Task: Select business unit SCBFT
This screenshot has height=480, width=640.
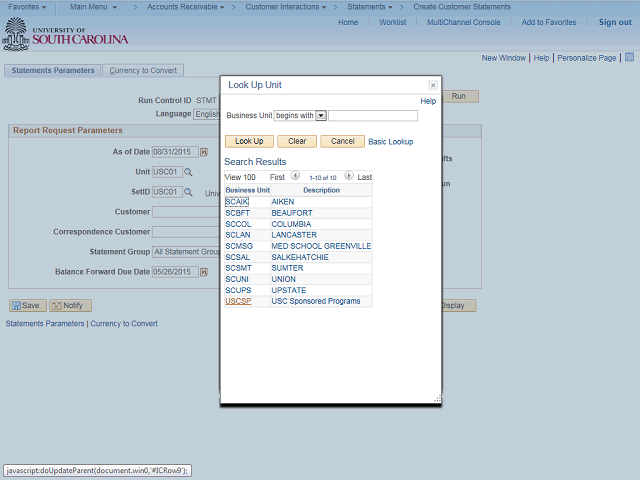Action: (x=237, y=213)
